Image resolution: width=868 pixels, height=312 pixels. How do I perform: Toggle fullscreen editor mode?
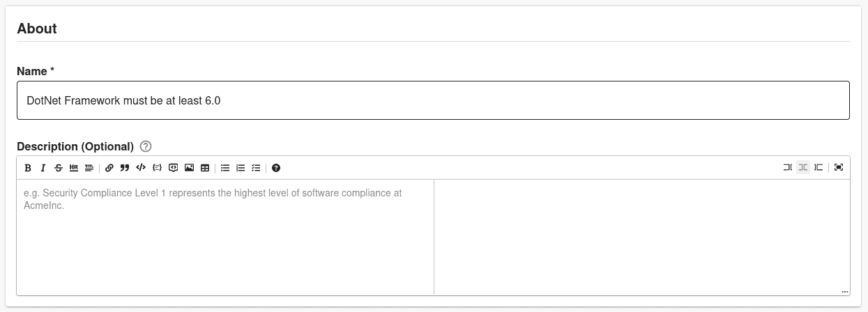[x=839, y=167]
